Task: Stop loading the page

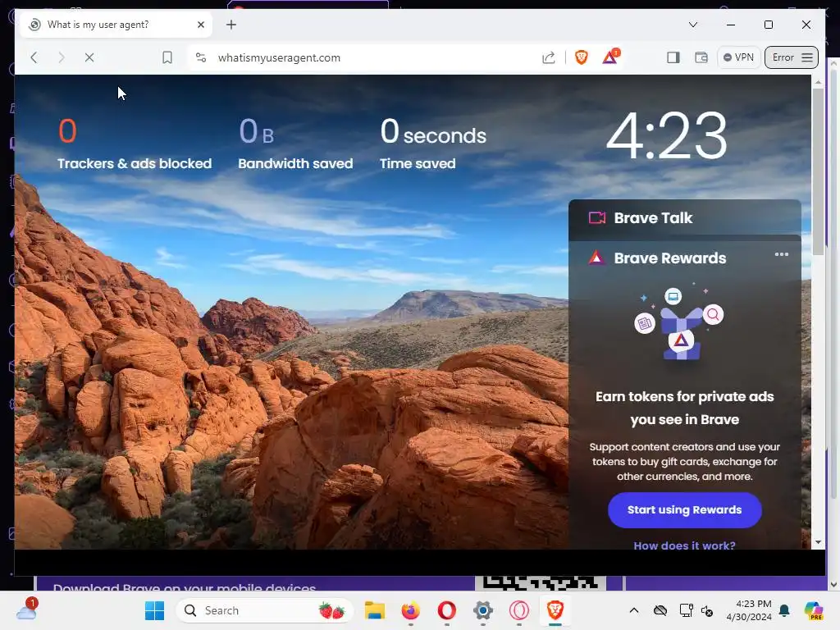Action: 89,57
